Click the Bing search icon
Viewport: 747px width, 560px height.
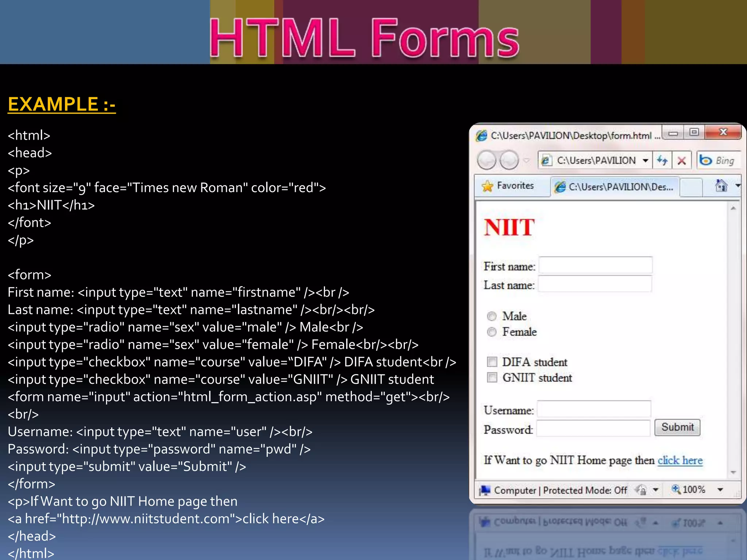705,160
